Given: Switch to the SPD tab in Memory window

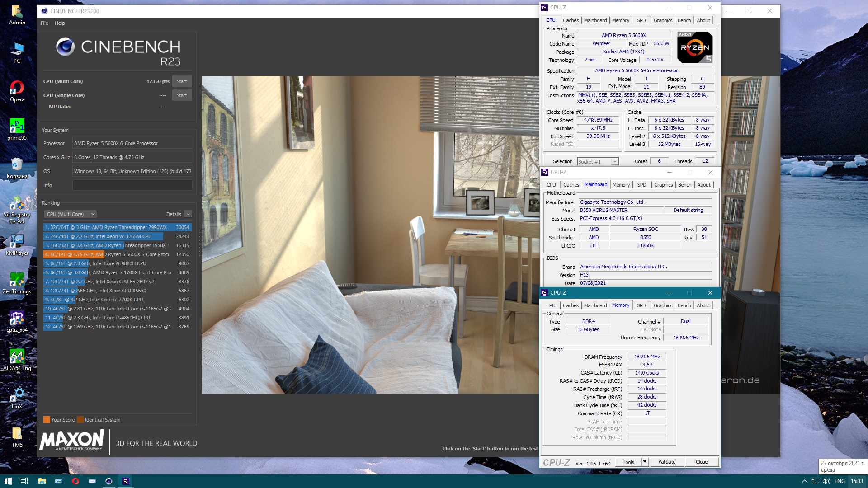Looking at the screenshot, I should [641, 305].
